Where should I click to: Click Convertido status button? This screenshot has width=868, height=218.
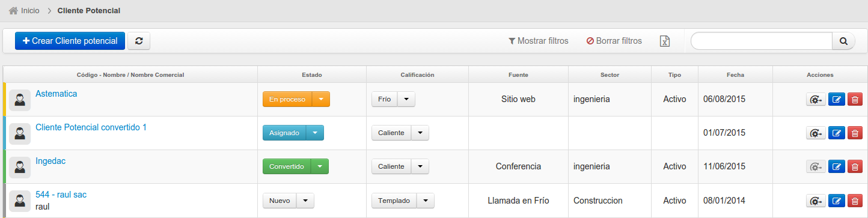(287, 167)
